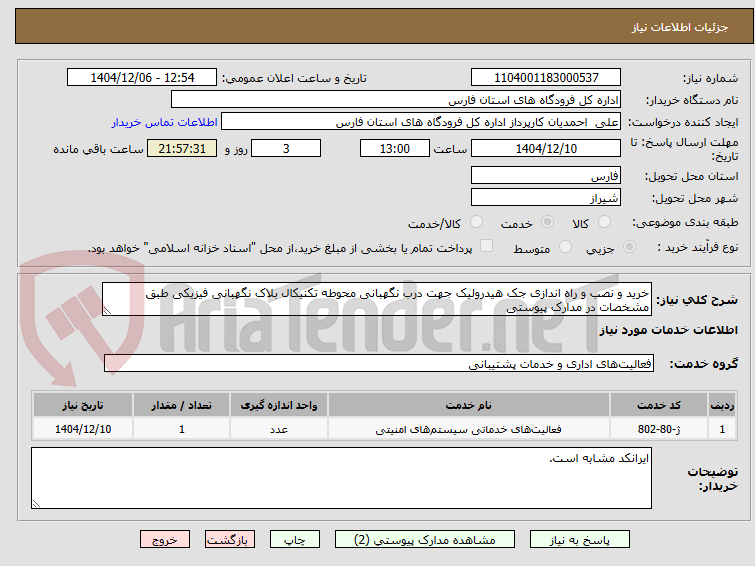Viewport: 755px width, 566px height.
Task: Click the کد خدمت column header
Action: [x=659, y=405]
